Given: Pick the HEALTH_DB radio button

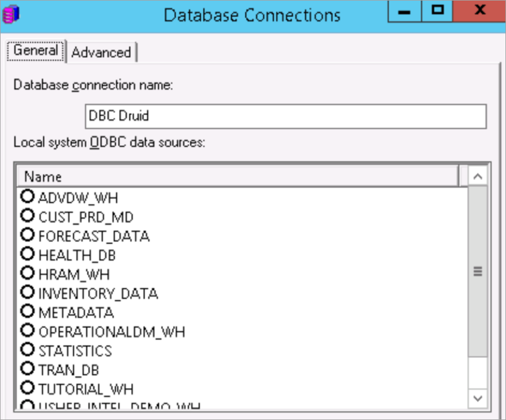Looking at the screenshot, I should point(28,254).
